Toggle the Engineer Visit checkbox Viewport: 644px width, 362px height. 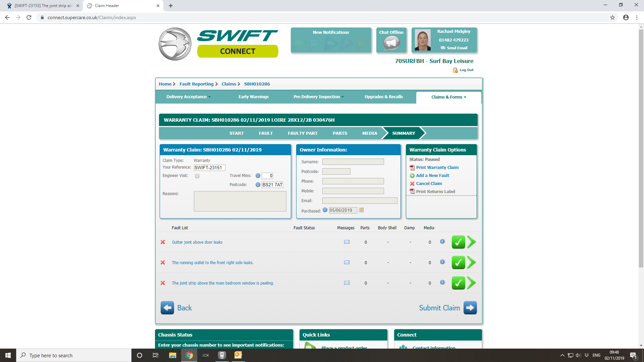coord(197,176)
